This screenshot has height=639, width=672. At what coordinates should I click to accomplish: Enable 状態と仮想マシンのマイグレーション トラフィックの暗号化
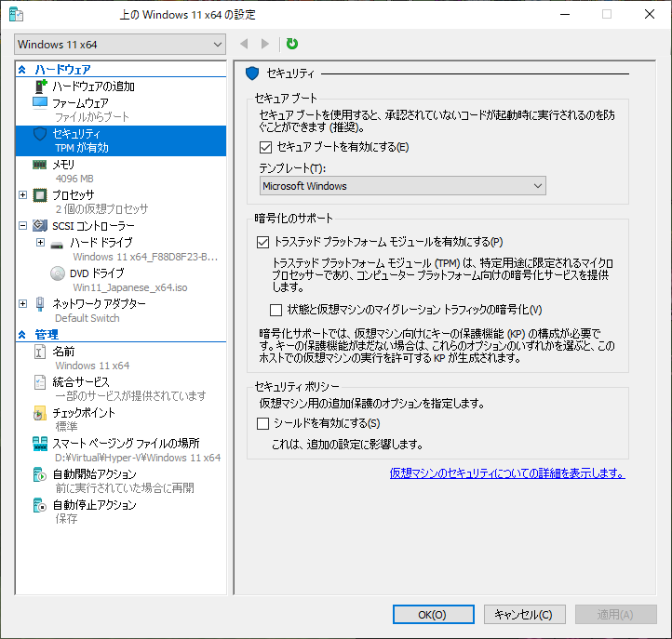tap(276, 310)
